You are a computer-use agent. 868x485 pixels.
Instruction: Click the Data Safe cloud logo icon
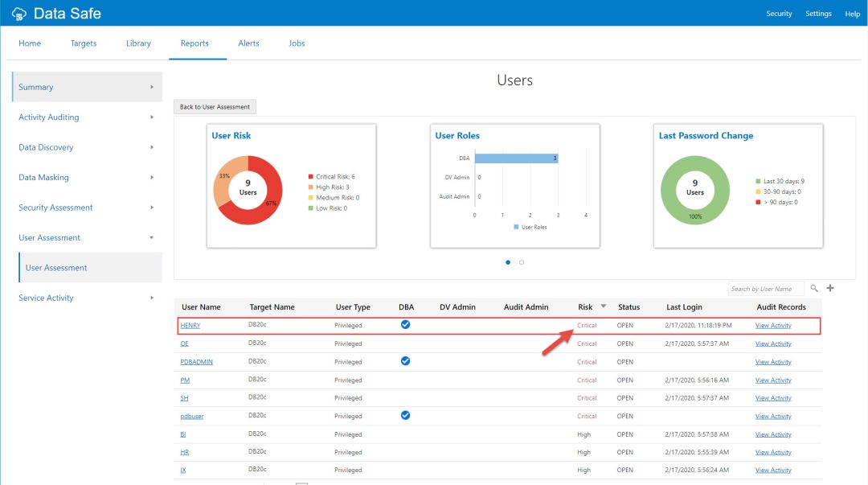tap(18, 14)
